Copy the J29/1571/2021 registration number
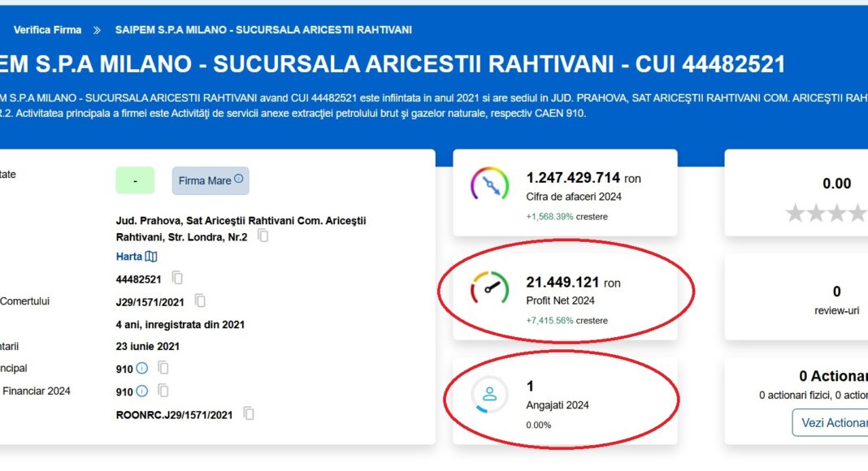The image size is (868, 471). pos(201,300)
